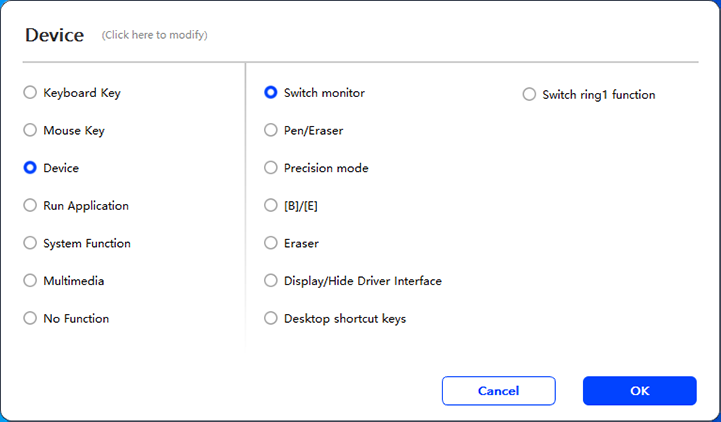
Task: Click the OK button
Action: click(639, 391)
